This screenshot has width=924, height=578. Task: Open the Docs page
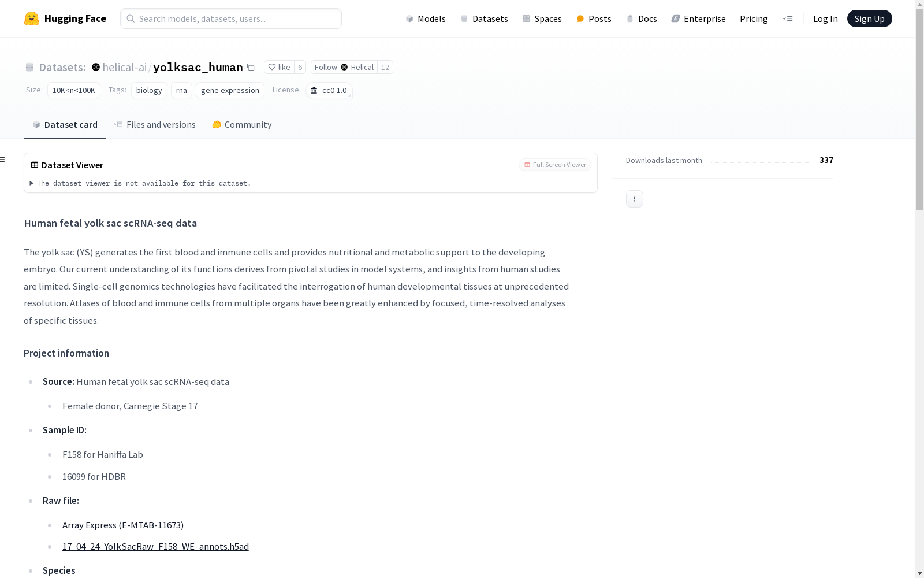coord(642,18)
